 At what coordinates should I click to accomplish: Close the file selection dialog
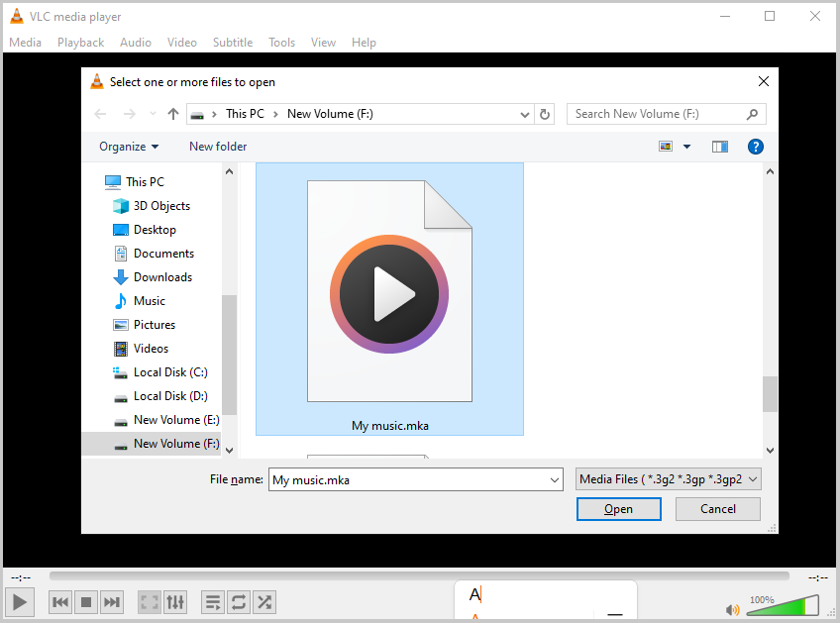764,81
